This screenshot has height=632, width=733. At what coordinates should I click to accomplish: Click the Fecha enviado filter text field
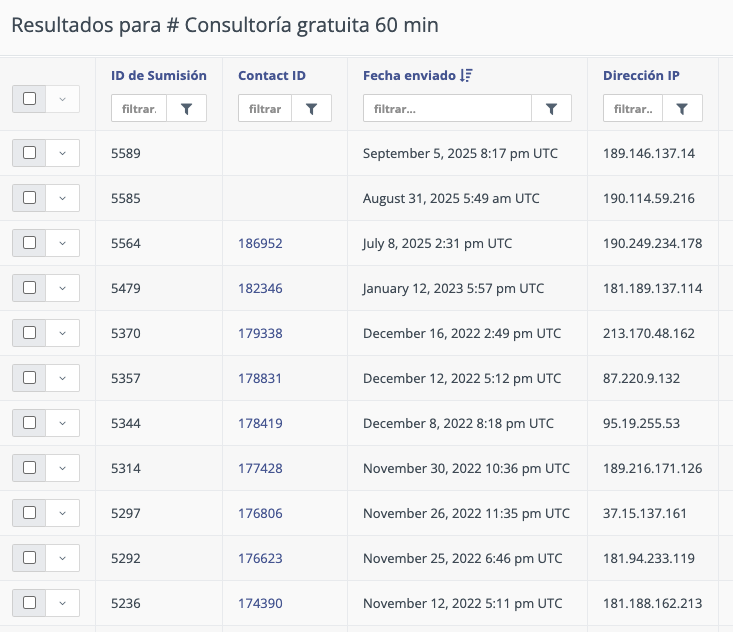(446, 109)
